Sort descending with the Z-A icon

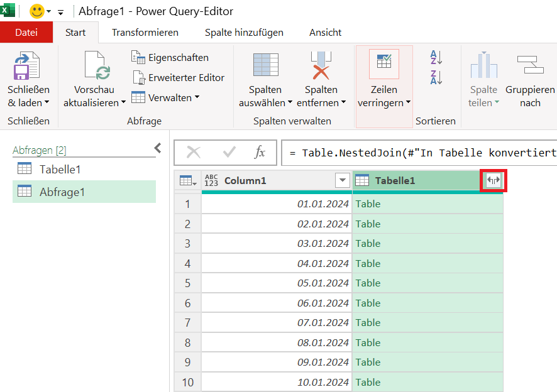(436, 77)
